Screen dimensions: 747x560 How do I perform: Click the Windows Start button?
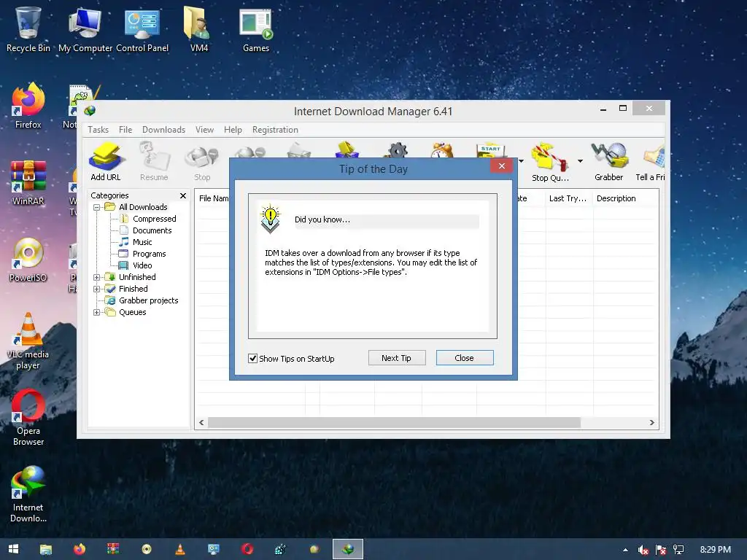coord(13,549)
